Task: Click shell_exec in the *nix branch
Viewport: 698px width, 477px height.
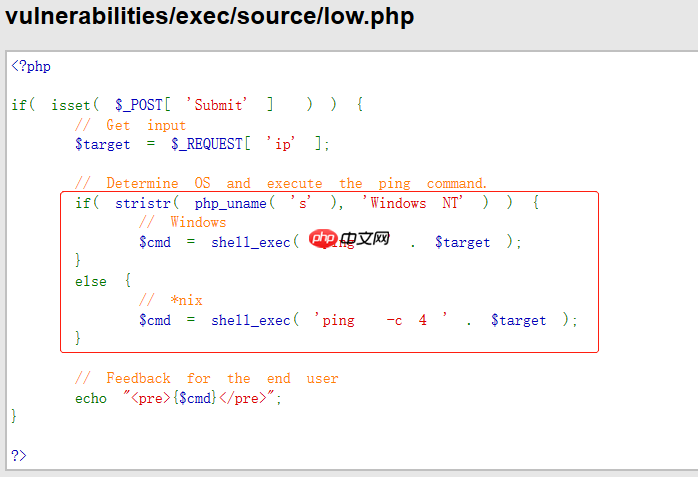Action: pos(250,321)
